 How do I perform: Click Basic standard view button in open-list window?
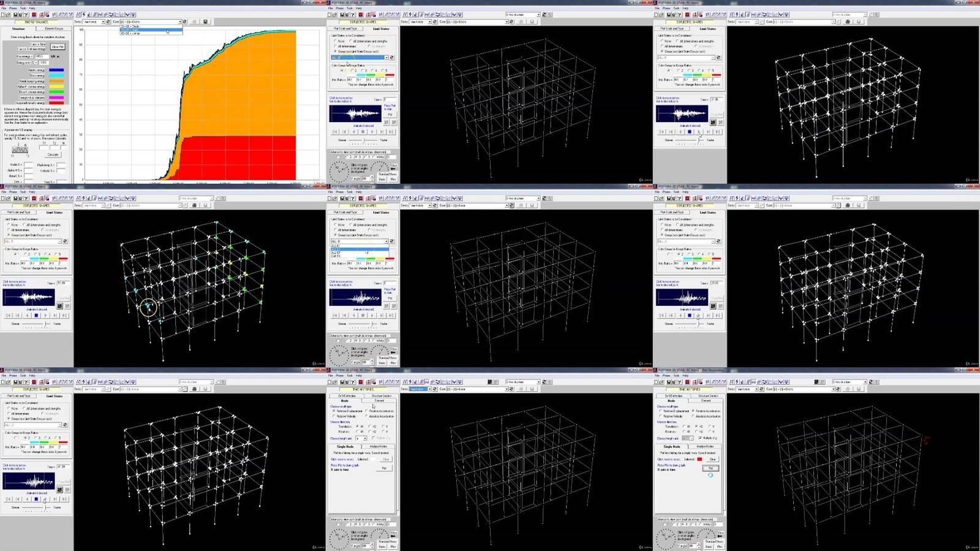pyautogui.click(x=382, y=363)
